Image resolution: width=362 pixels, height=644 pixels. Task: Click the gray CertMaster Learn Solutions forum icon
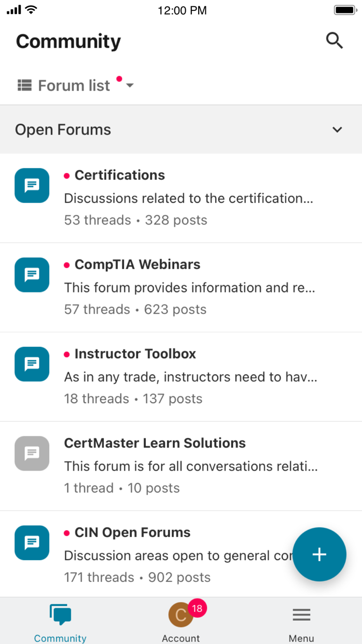point(32,453)
